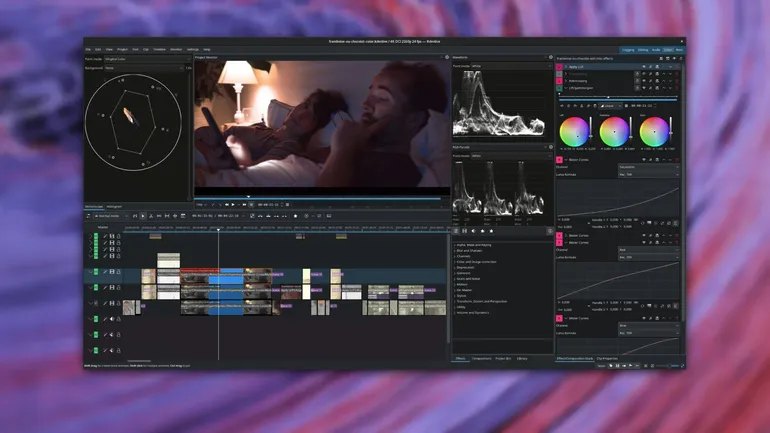Show video effects filter icon in Effects panel
Viewport: 770px width, 433px height.
(465, 231)
